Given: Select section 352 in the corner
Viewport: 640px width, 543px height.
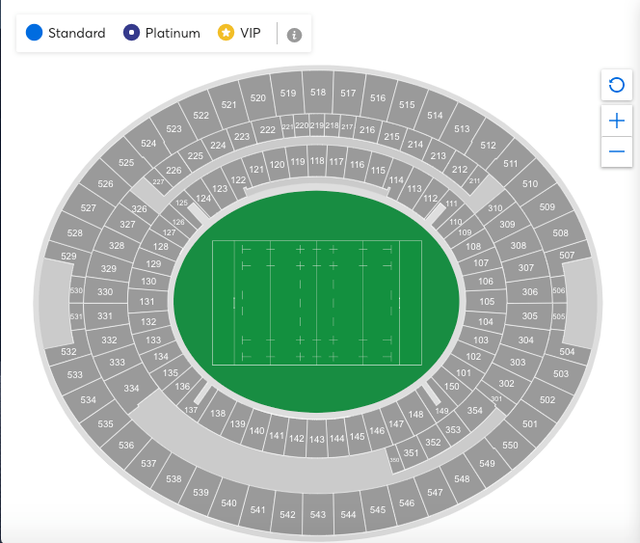Looking at the screenshot, I should point(433,442).
